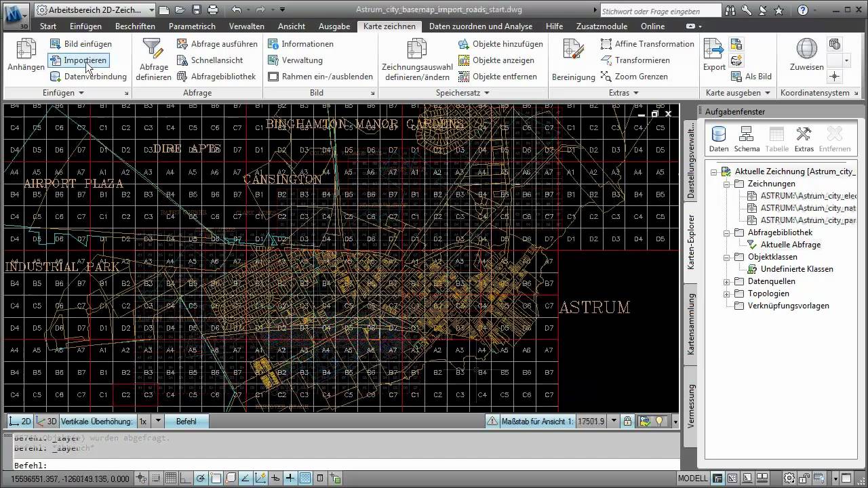Click Extras tools in Aufgabenfenster
Screen dimensions: 868x488
(x=804, y=138)
